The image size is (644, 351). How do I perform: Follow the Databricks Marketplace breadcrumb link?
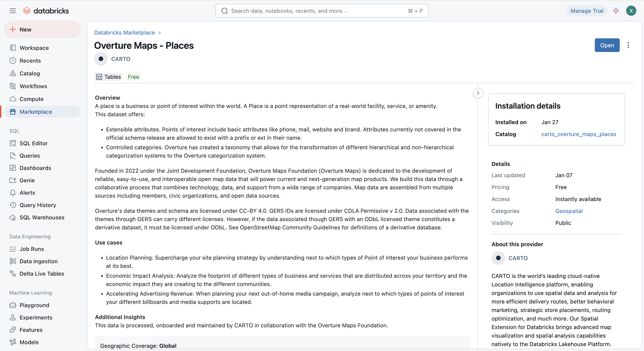tap(125, 33)
